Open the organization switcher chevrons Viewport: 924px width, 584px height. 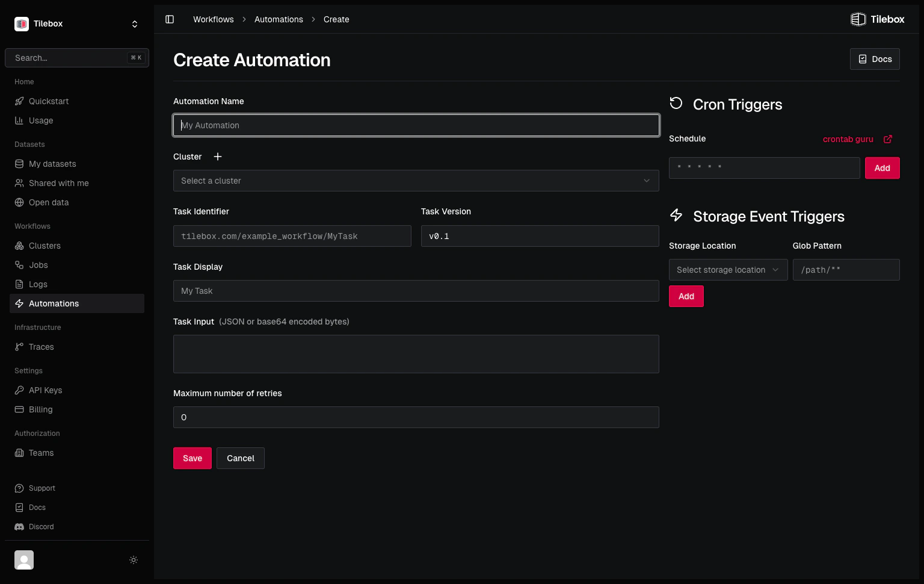[135, 24]
